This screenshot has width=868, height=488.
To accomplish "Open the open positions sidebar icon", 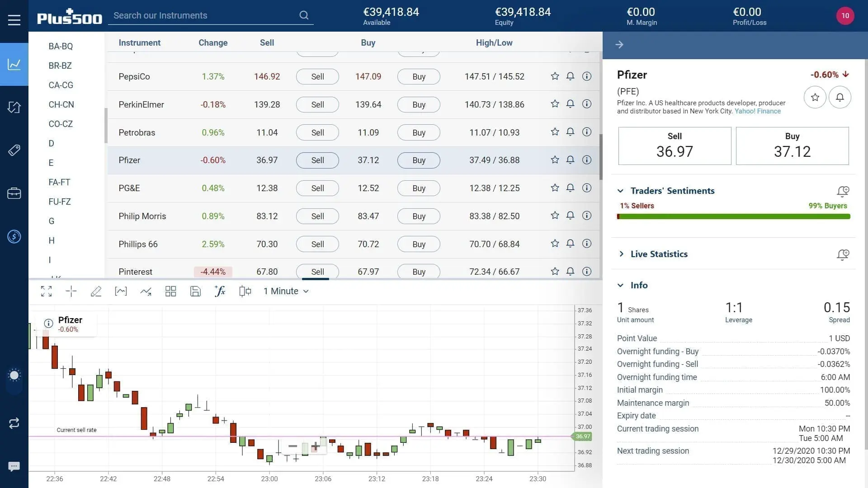I will 14,107.
